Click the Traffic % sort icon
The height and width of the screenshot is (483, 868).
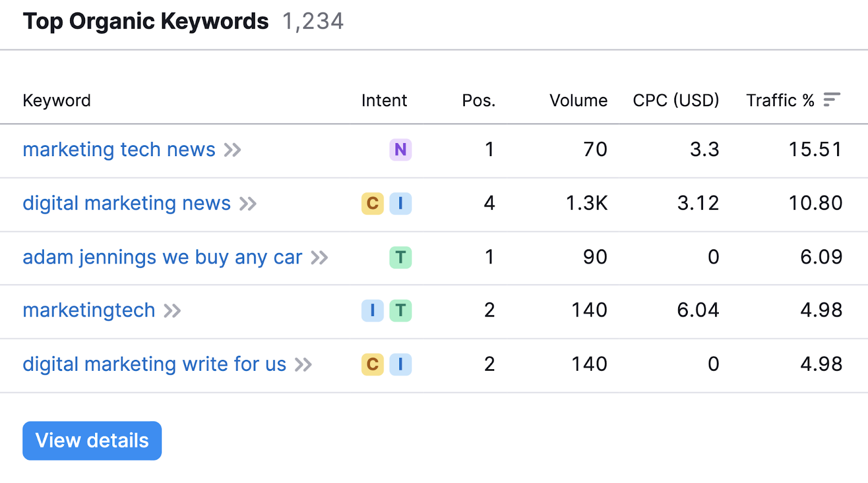pos(831,100)
